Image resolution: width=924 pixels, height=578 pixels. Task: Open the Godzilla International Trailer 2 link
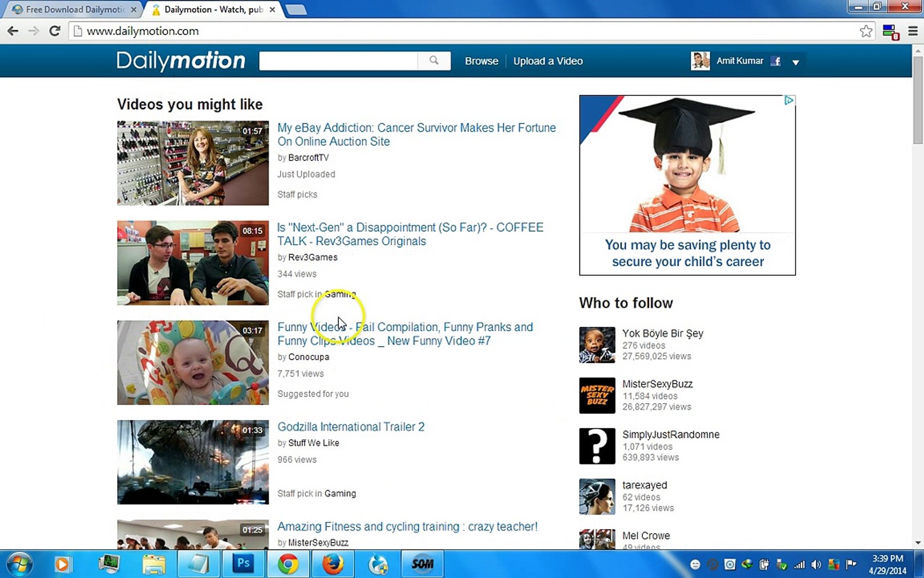(350, 427)
